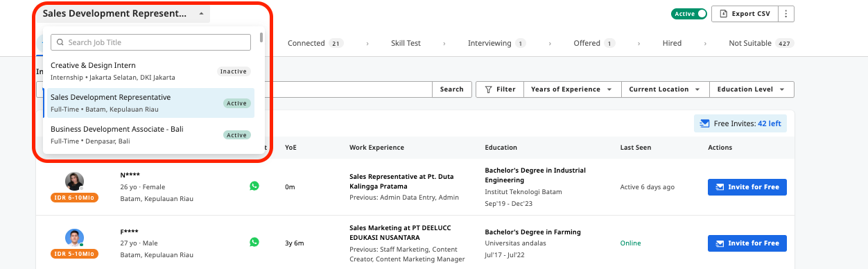
Task: Click the Search Job Title field
Action: point(150,42)
